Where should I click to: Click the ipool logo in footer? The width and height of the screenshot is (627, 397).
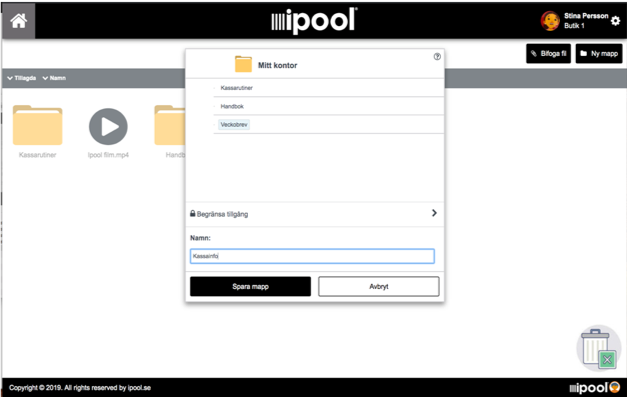595,387
